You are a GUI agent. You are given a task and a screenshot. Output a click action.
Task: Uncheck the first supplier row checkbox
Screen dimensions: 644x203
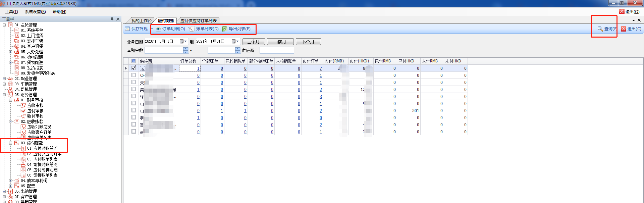point(134,68)
